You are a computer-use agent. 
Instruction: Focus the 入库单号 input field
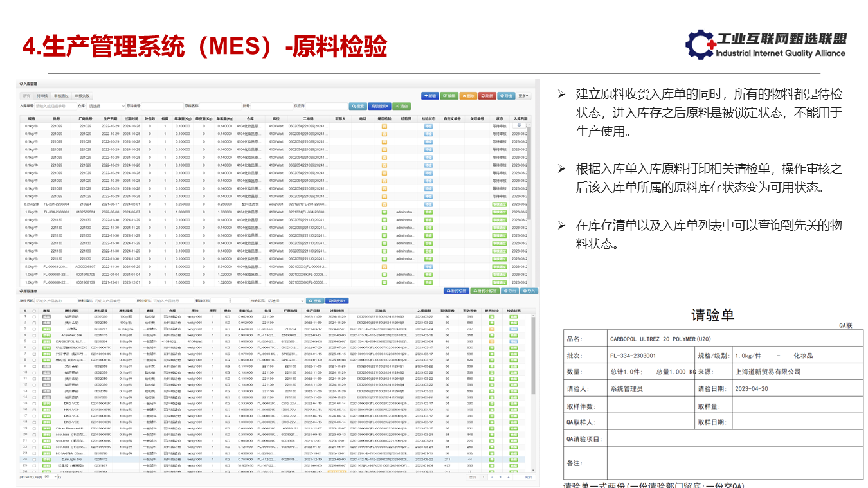point(55,106)
